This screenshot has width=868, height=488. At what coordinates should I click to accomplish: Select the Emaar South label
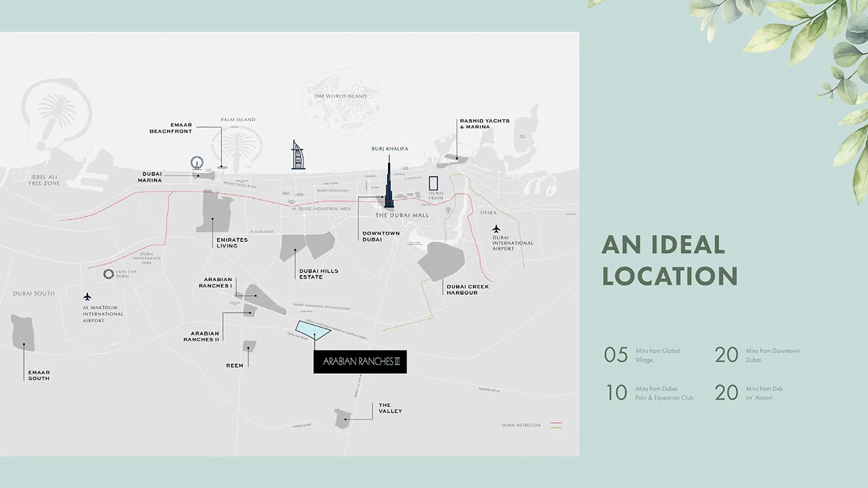pyautogui.click(x=39, y=375)
